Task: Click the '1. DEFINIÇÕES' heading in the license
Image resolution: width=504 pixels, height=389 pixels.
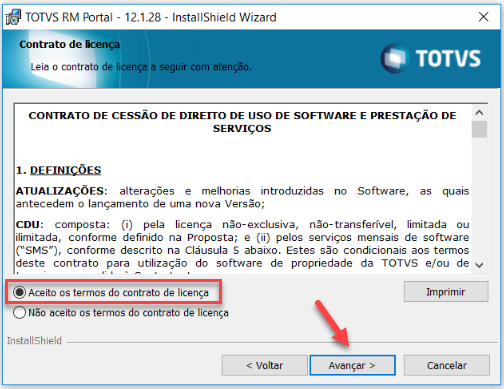Action: point(58,170)
